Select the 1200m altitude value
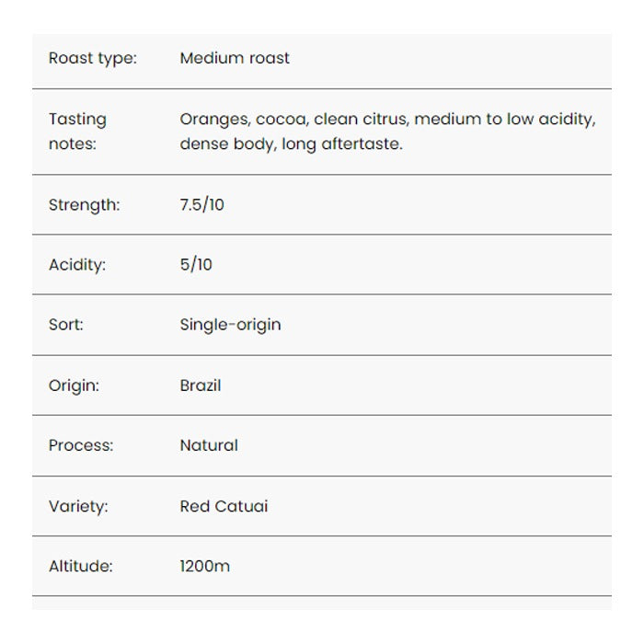Screen dimensions: 644x644 (204, 566)
